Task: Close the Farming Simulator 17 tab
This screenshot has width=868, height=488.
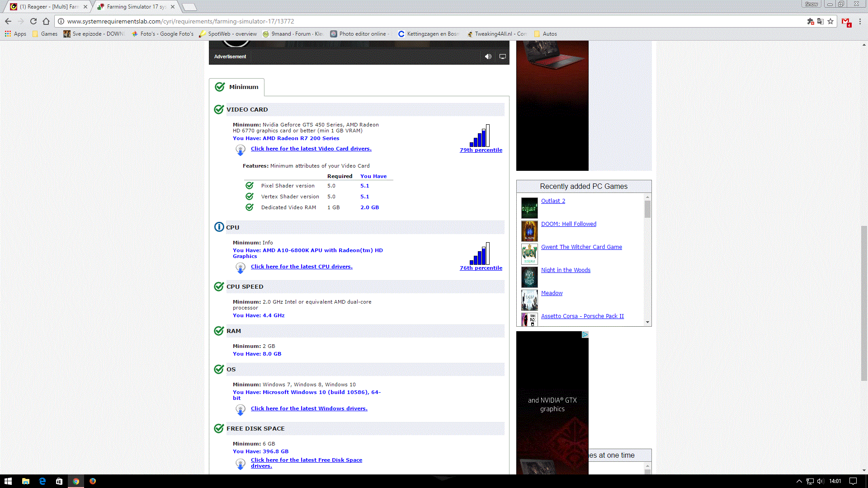Action: 173,7
